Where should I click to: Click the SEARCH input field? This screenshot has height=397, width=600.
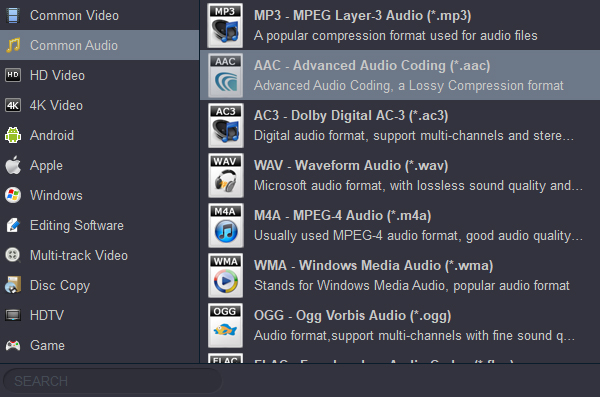(112, 381)
